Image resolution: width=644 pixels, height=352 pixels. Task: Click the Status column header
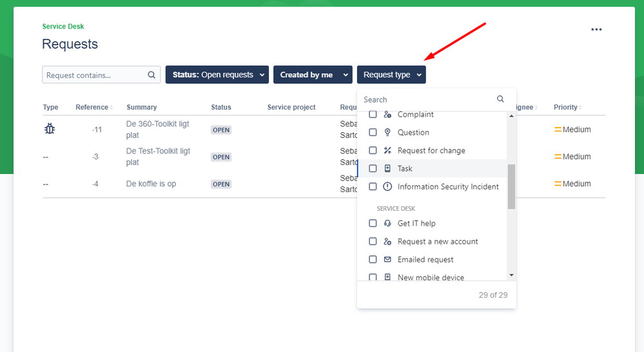click(221, 107)
